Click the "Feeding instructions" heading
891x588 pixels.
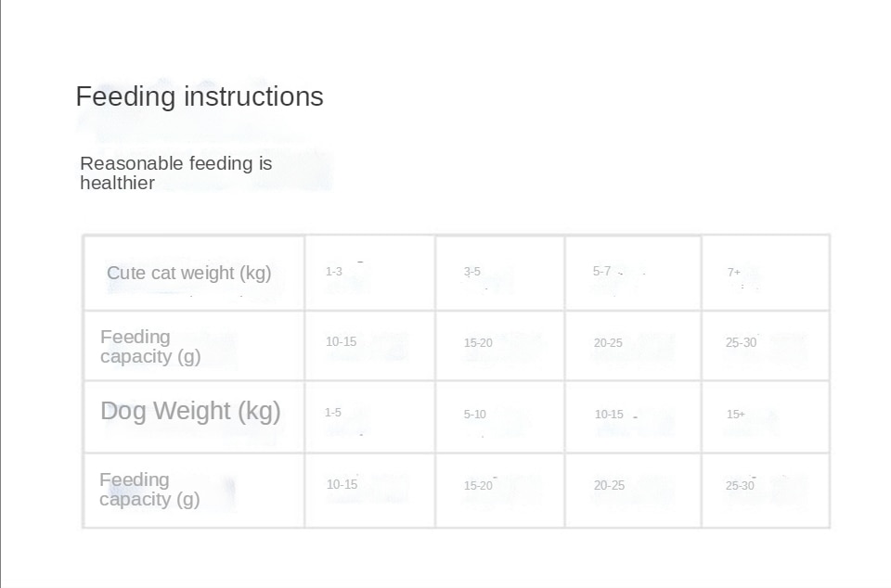coord(200,96)
